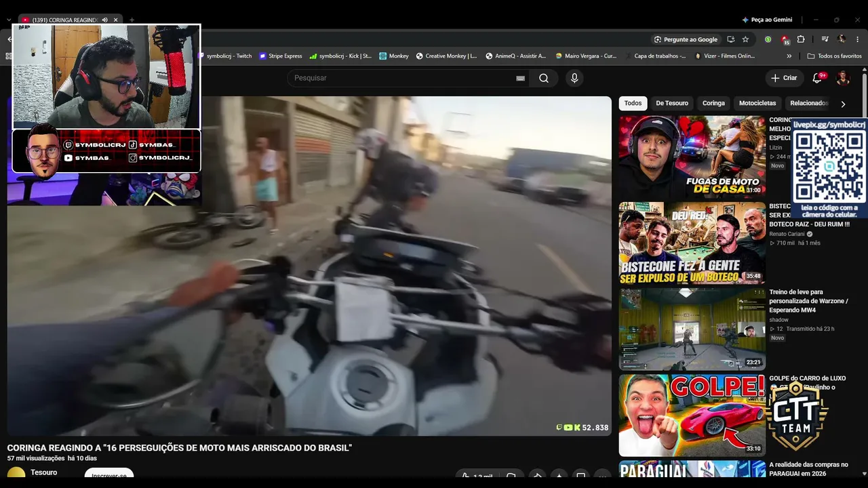Open the Vizer - Filmes Online bookmark
This screenshot has width=868, height=488.
tap(725, 56)
